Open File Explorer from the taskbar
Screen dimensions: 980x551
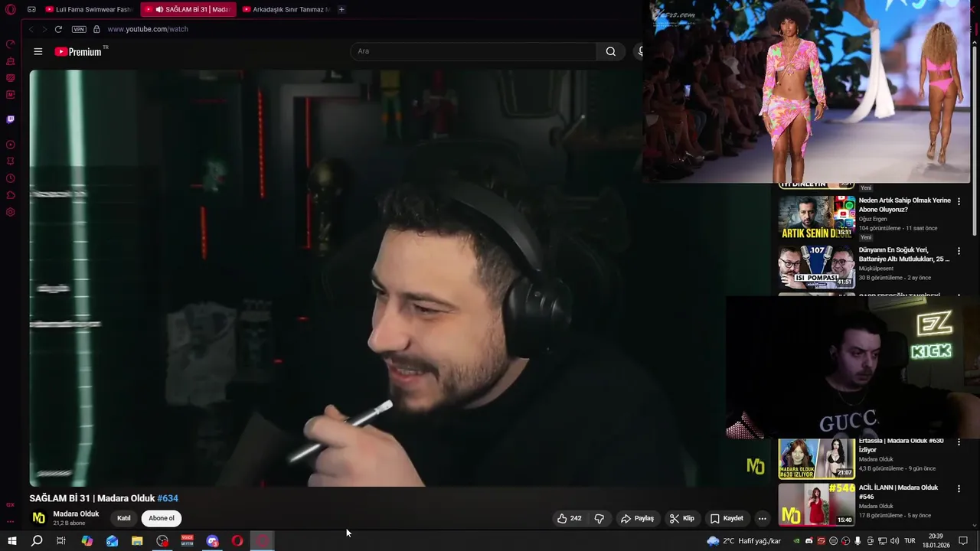point(137,541)
